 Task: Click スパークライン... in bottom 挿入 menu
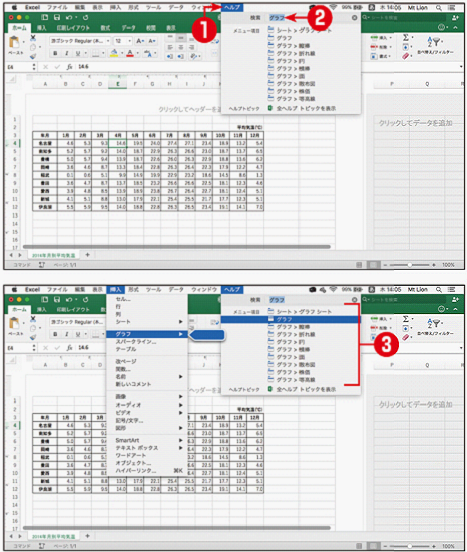136,341
